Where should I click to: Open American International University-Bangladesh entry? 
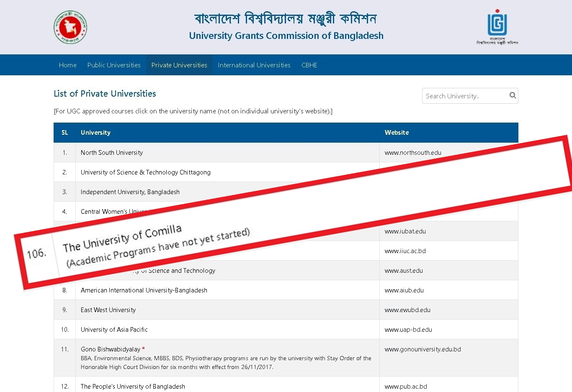pos(144,290)
